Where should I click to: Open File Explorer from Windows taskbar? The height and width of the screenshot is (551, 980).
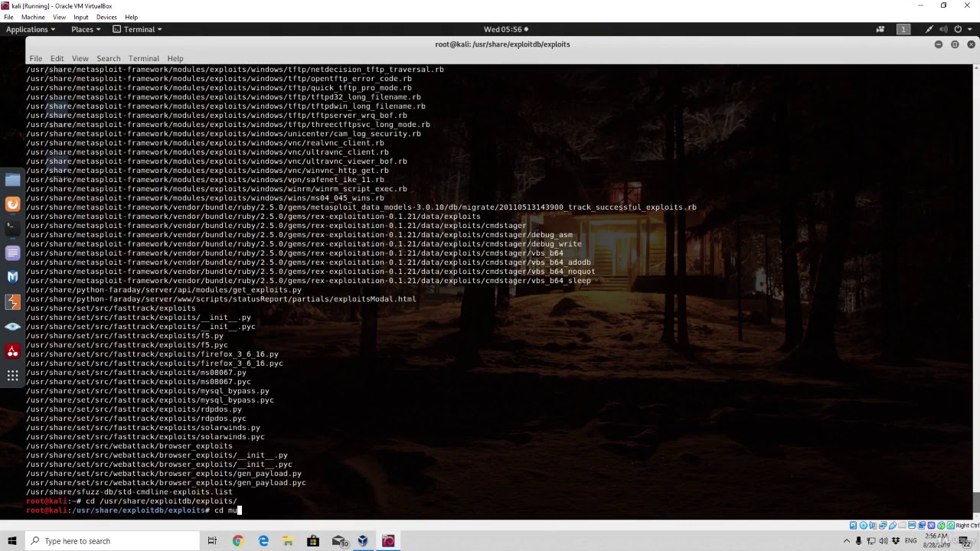point(288,541)
